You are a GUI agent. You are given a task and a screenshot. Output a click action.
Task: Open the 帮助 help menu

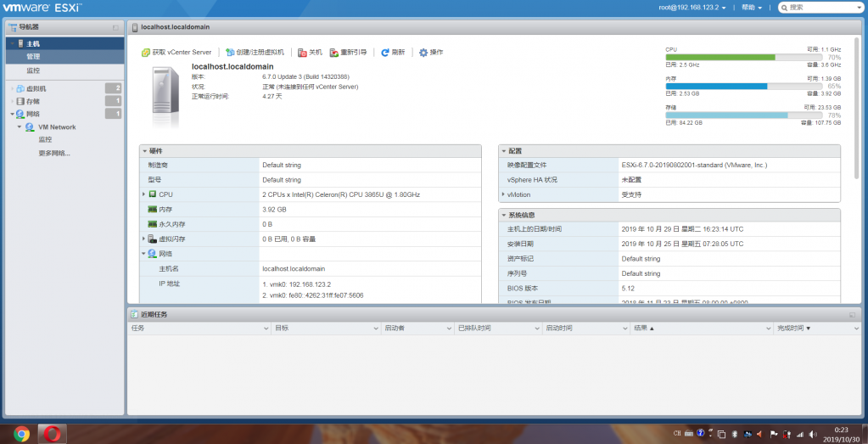coord(750,7)
